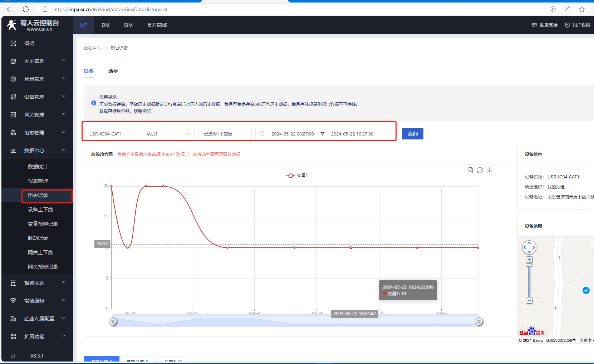Click the browser page refresh icon
The image size is (594, 364).
(x=26, y=9)
